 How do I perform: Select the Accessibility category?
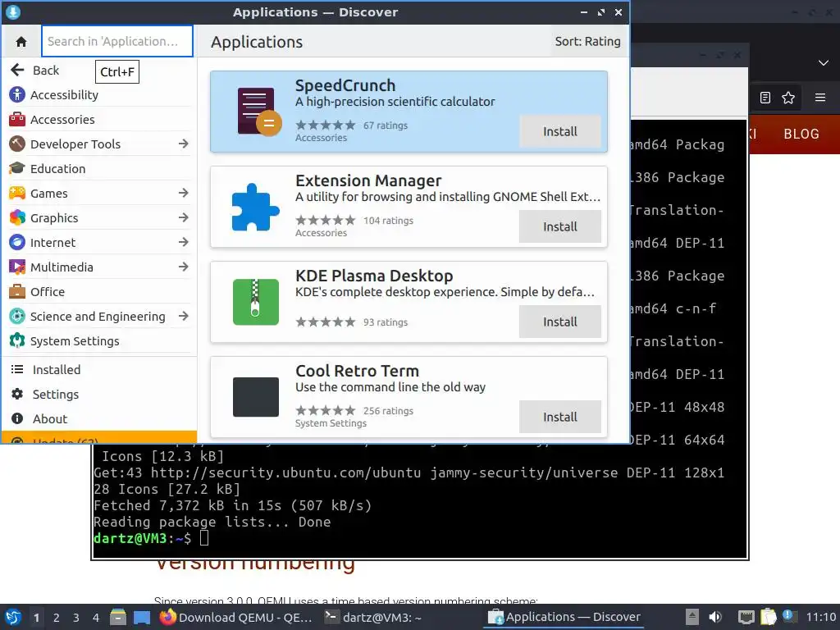[x=99, y=95]
